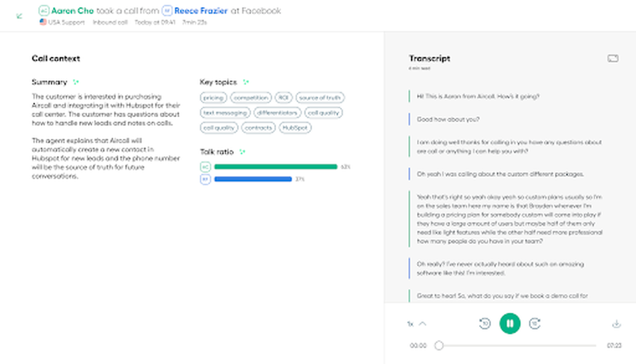The width and height of the screenshot is (636, 364).
Task: Click the "07:23" total duration label
Action: pos(614,345)
